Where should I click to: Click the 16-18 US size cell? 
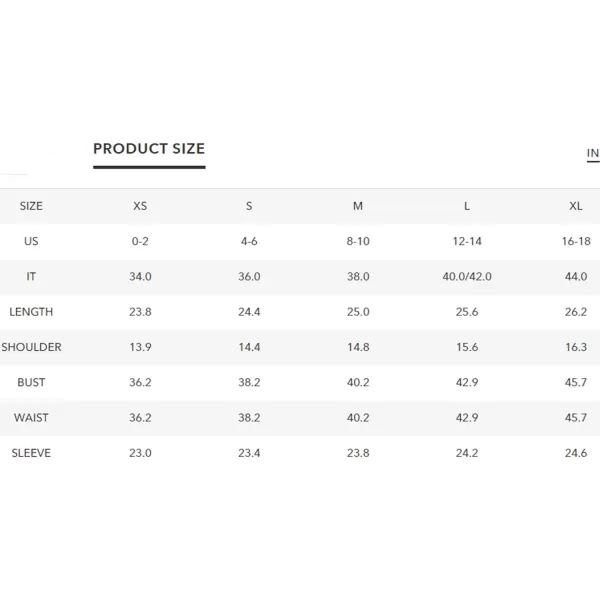click(576, 241)
